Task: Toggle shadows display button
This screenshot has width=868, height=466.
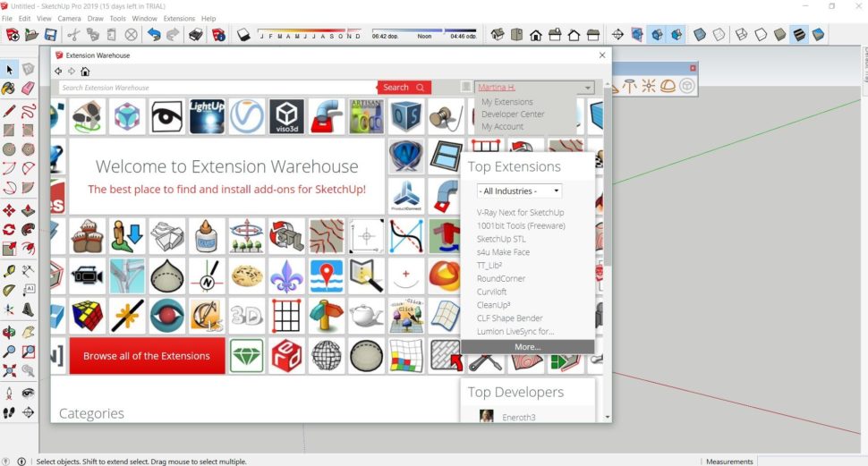Action: pyautogui.click(x=243, y=35)
